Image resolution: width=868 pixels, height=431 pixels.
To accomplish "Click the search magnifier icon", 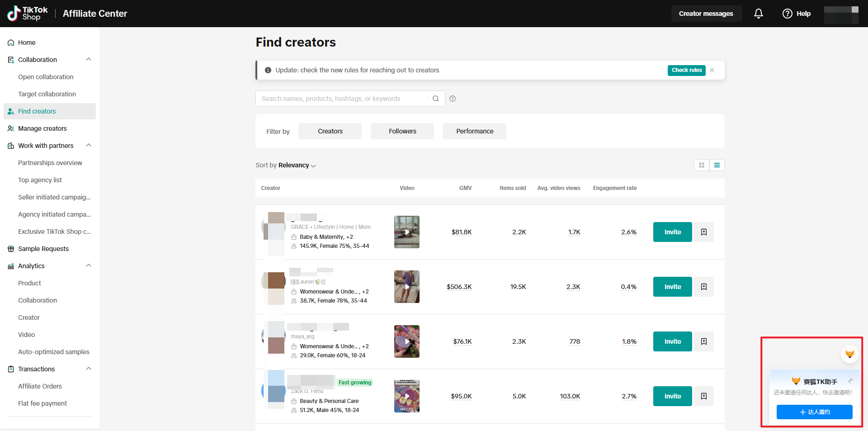I will [436, 99].
